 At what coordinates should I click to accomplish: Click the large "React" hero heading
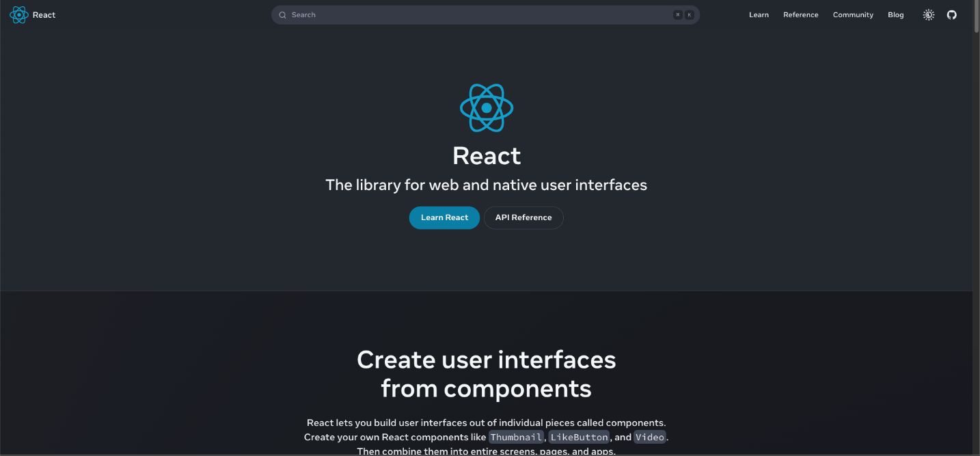click(487, 156)
